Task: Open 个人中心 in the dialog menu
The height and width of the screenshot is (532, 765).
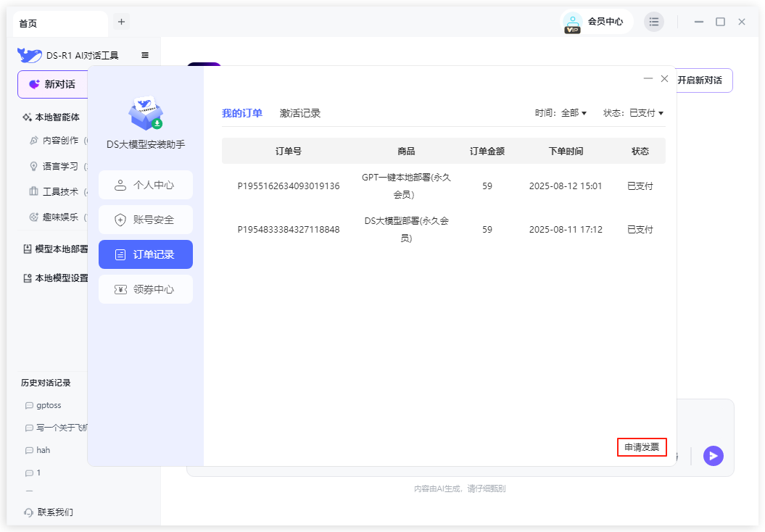Action: (x=146, y=185)
